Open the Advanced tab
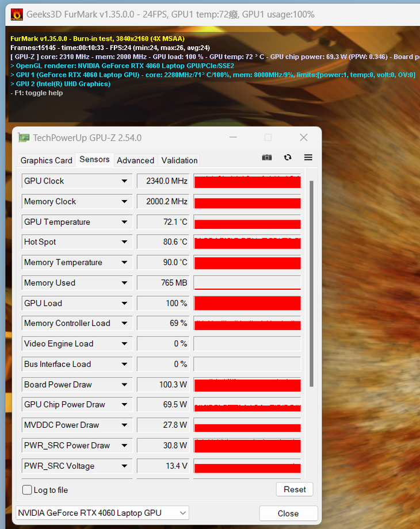This screenshot has height=529, width=420. tap(135, 160)
